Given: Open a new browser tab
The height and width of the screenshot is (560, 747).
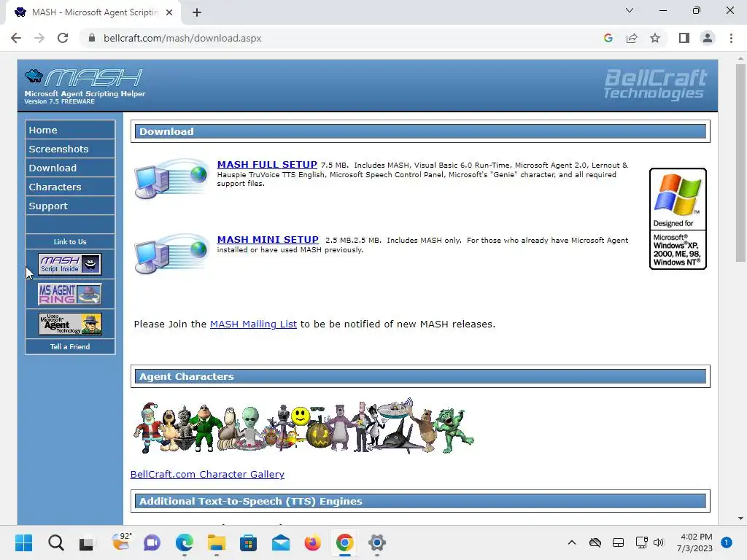Looking at the screenshot, I should (197, 12).
